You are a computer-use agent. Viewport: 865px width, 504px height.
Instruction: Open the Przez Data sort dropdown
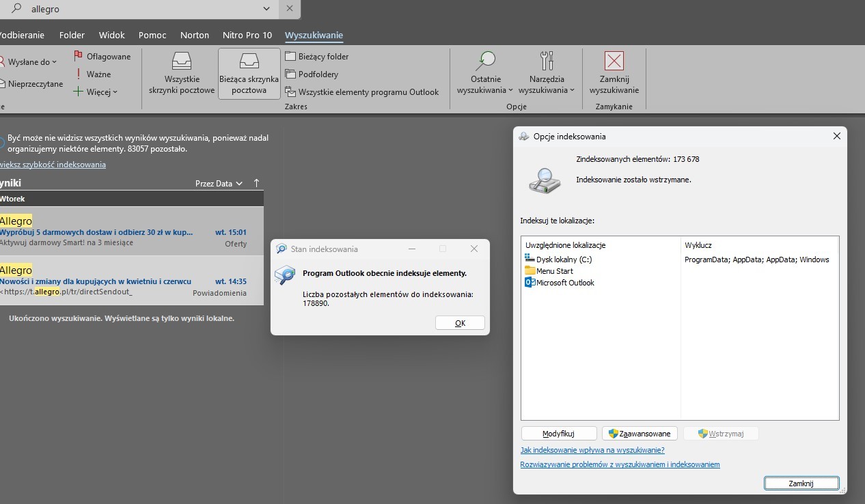pos(219,184)
